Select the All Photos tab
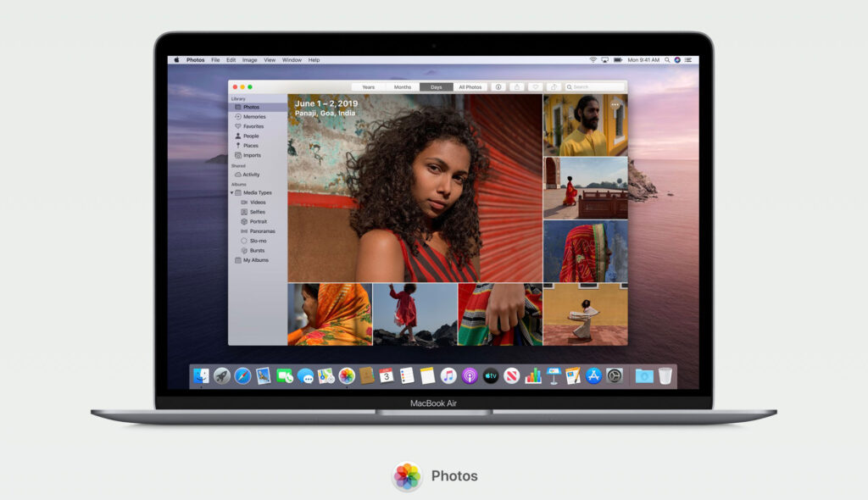The width and height of the screenshot is (868, 500). coord(470,87)
